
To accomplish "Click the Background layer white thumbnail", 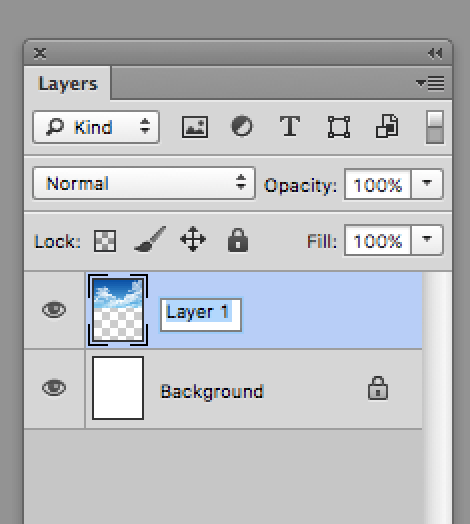I will pos(118,388).
